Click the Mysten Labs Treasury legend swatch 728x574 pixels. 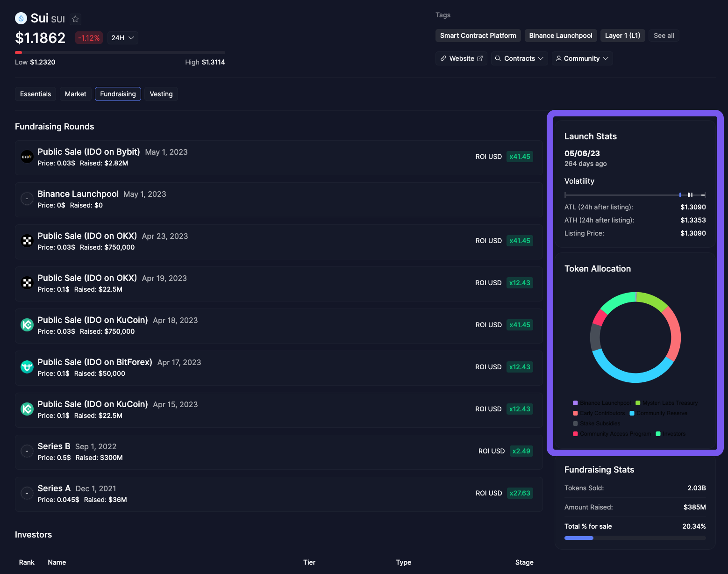638,403
